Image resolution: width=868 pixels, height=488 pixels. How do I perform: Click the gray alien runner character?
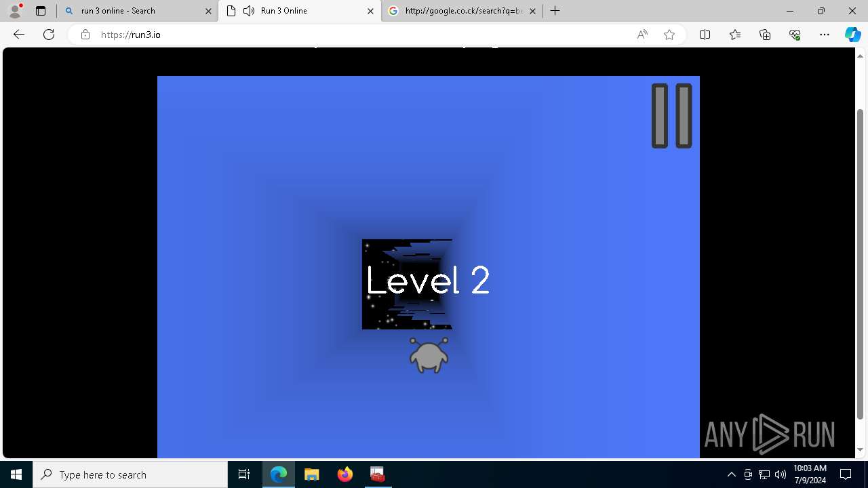pyautogui.click(x=429, y=355)
